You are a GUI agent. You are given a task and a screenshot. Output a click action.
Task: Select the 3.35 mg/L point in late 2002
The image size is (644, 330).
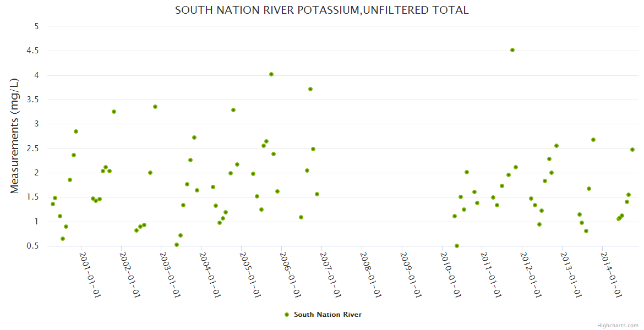coord(155,107)
